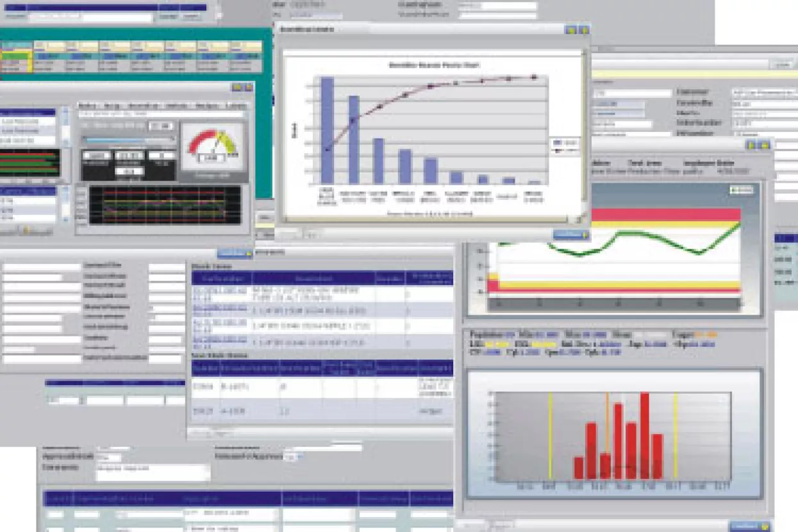This screenshot has width=798, height=532.
Task: Open the last part-number link in the upper stock table
Action: pyautogui.click(x=220, y=342)
